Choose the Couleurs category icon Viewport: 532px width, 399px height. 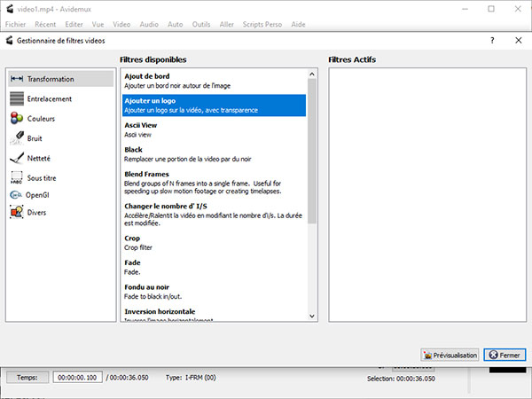[17, 118]
